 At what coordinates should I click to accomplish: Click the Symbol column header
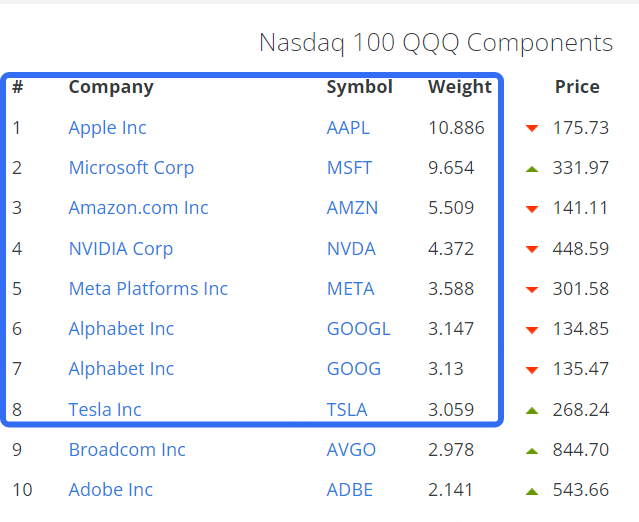pyautogui.click(x=359, y=87)
